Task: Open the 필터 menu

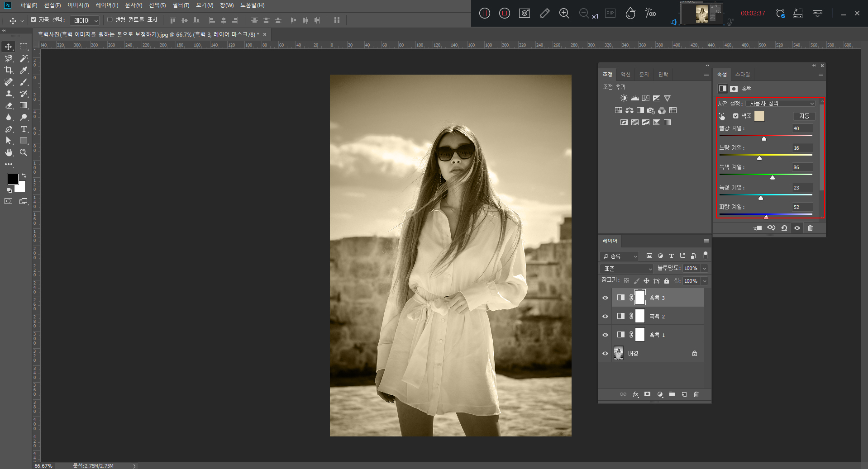Action: [181, 5]
